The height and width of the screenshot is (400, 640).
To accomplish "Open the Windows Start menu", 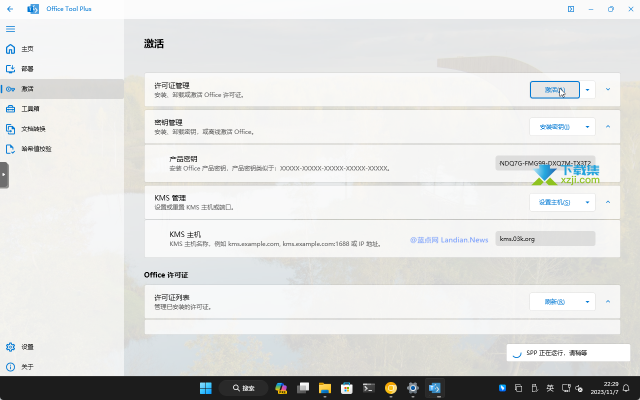I will coord(206,388).
